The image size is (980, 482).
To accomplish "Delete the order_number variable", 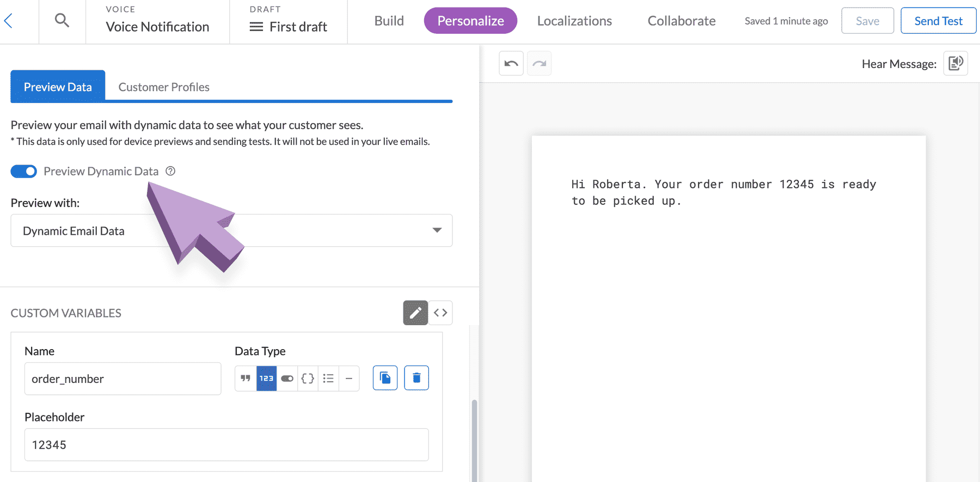I will [x=416, y=378].
